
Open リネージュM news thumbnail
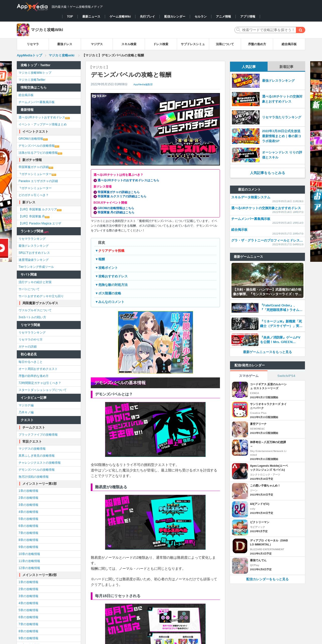pos(245,324)
